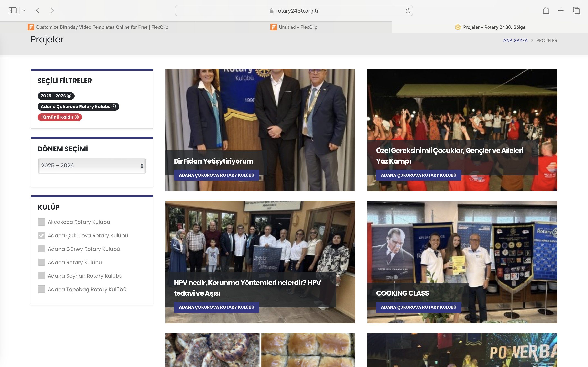Go back to previous page

[37, 10]
